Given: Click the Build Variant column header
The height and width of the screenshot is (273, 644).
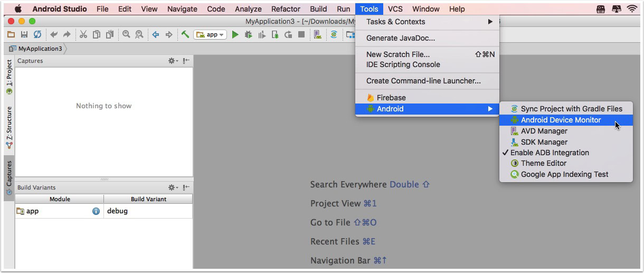Looking at the screenshot, I should tap(148, 199).
